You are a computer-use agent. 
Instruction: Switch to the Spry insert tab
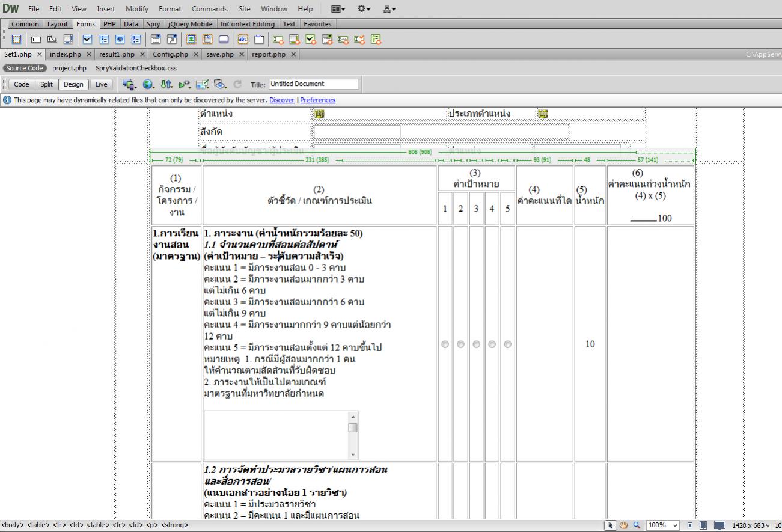click(153, 24)
